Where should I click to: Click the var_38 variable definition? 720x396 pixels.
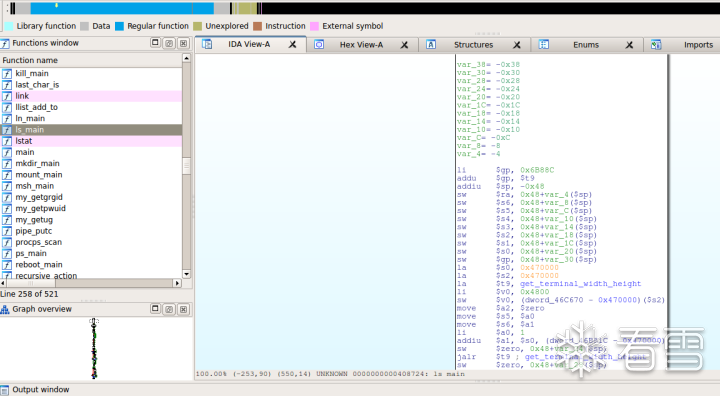pos(488,64)
